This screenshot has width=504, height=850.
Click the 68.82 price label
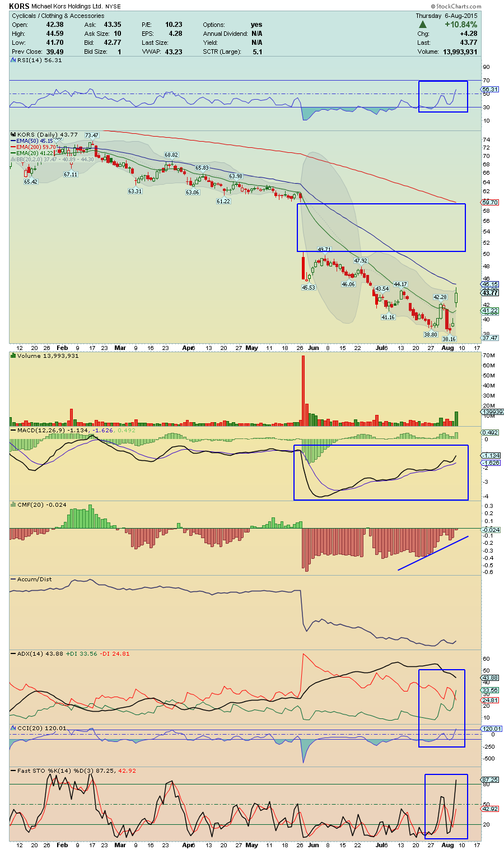click(x=171, y=155)
